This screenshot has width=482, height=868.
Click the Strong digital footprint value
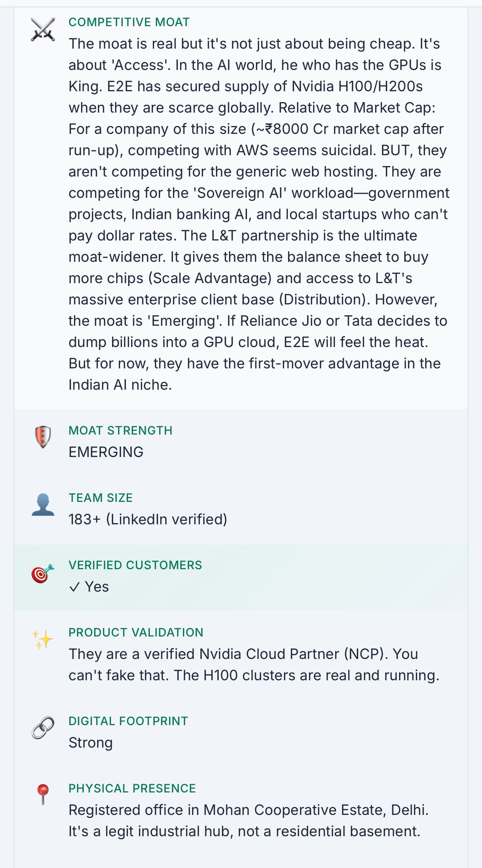point(90,743)
